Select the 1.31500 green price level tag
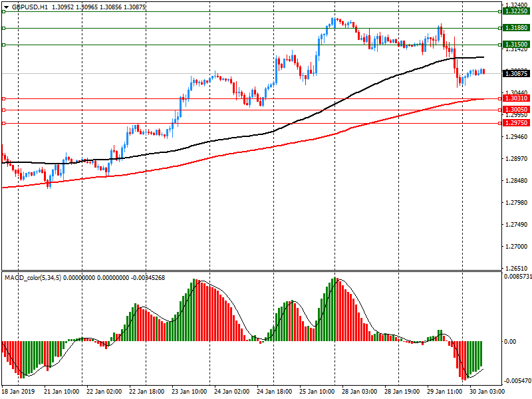Screen dimensions: 532x399 516,45
